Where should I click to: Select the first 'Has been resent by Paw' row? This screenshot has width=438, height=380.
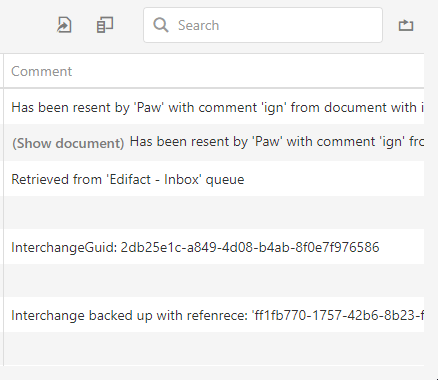(214, 108)
